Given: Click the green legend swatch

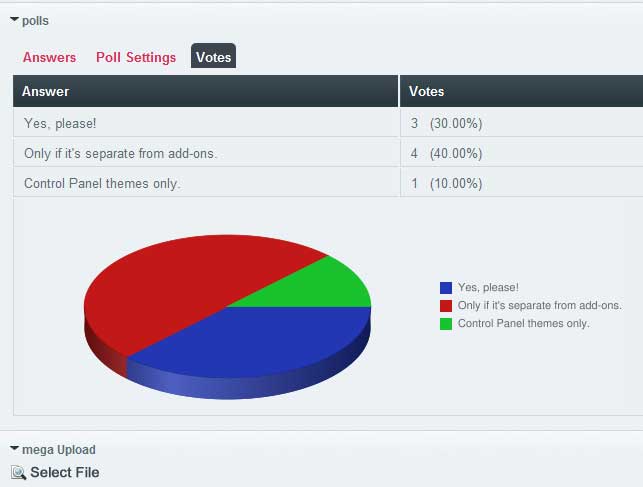Looking at the screenshot, I should [x=446, y=324].
